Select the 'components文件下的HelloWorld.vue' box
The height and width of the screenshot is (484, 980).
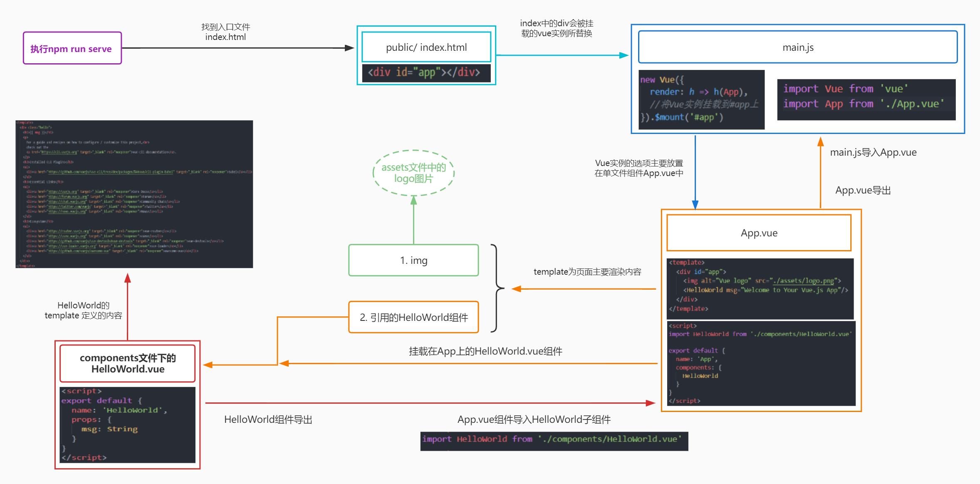click(128, 363)
